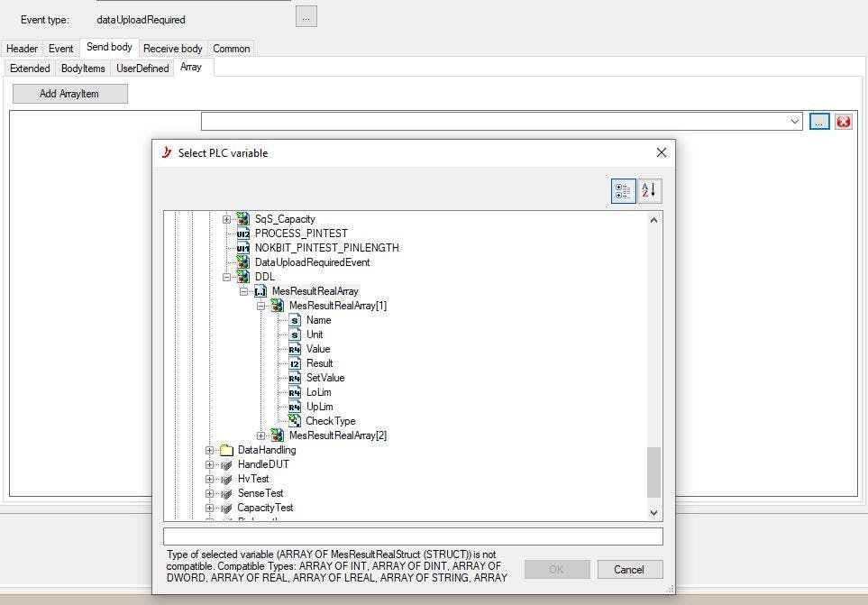
Task: Click the tree view vertical scrollbar thumb
Action: (x=653, y=472)
